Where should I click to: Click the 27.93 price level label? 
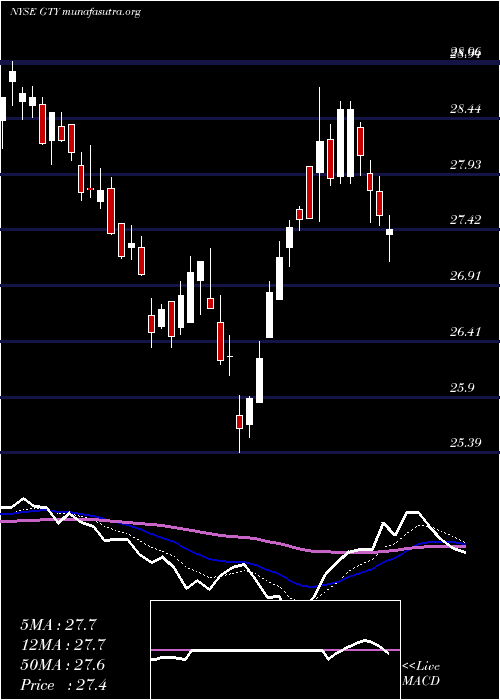click(466, 165)
